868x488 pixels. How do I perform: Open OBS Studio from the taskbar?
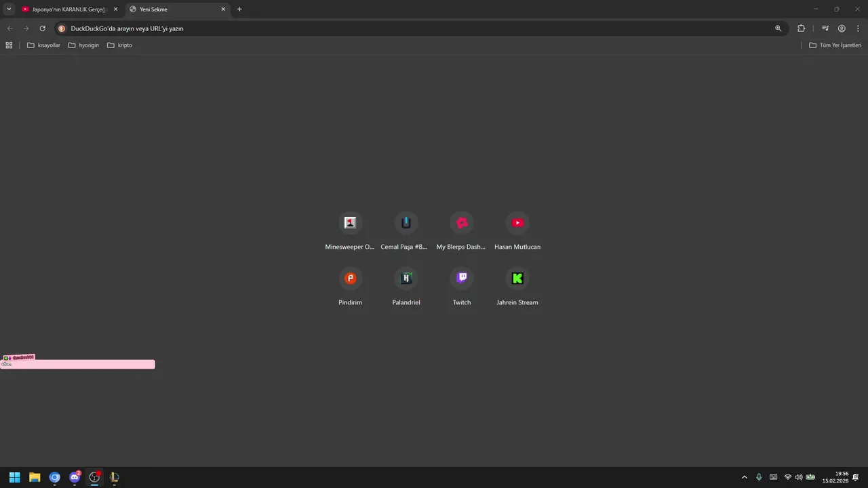tap(94, 477)
